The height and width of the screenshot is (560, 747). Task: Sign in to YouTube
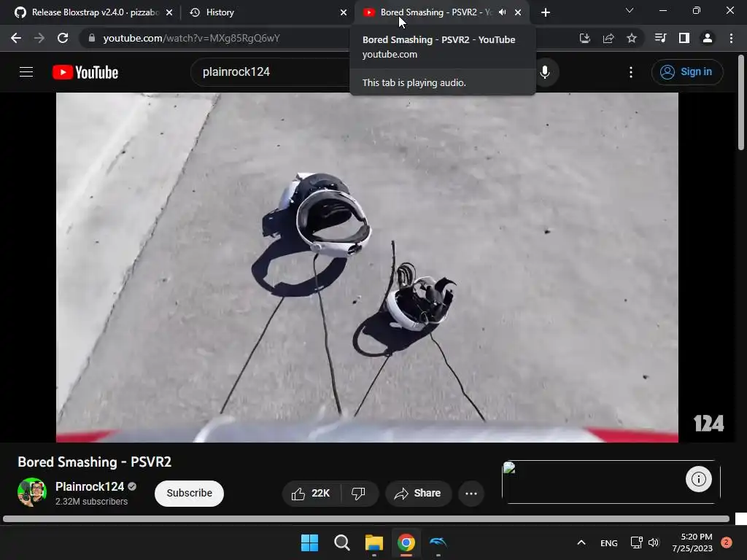(x=687, y=72)
